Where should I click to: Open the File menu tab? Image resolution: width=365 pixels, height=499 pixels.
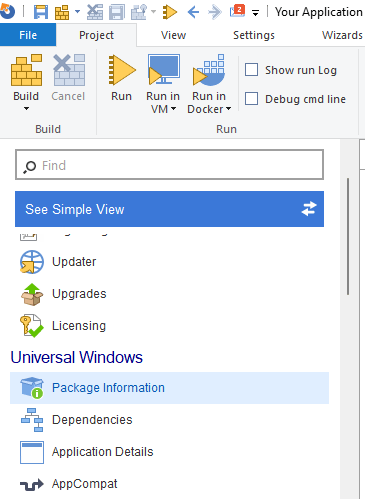tap(28, 35)
